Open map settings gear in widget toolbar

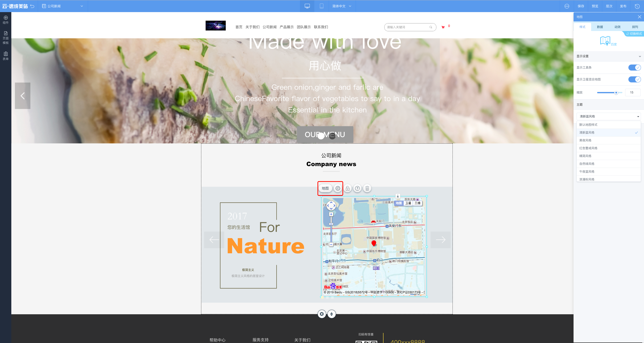pos(338,188)
